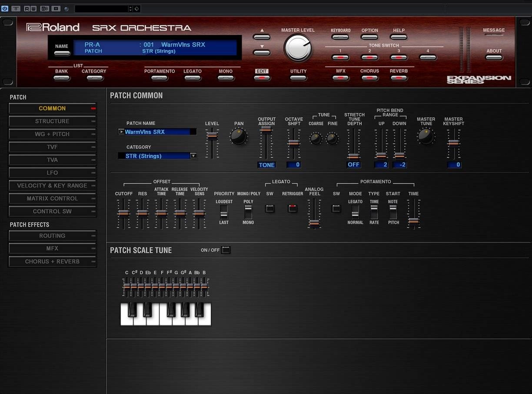Toggle the PORTAMENTO button in header
532x394 pixels.
(160, 78)
